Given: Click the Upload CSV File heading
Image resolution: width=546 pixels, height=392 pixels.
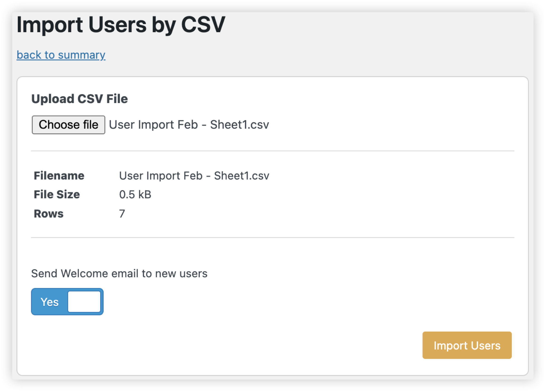Looking at the screenshot, I should tap(79, 99).
